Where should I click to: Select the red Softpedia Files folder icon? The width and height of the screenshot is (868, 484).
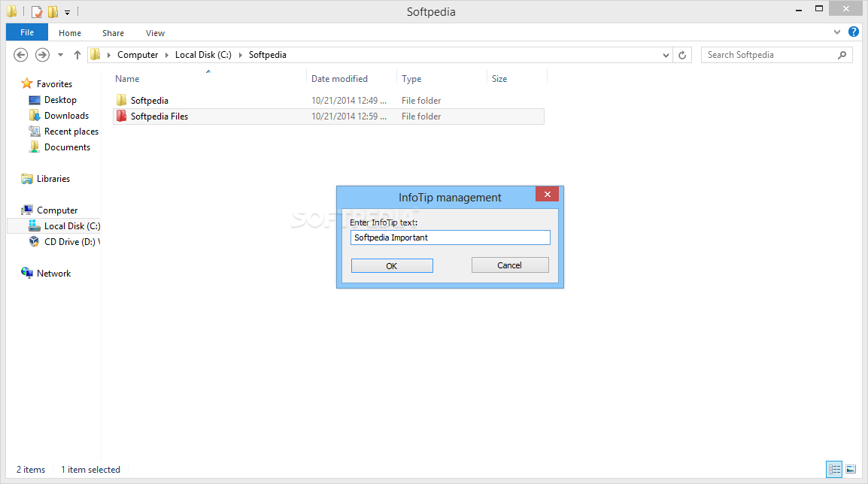point(121,116)
